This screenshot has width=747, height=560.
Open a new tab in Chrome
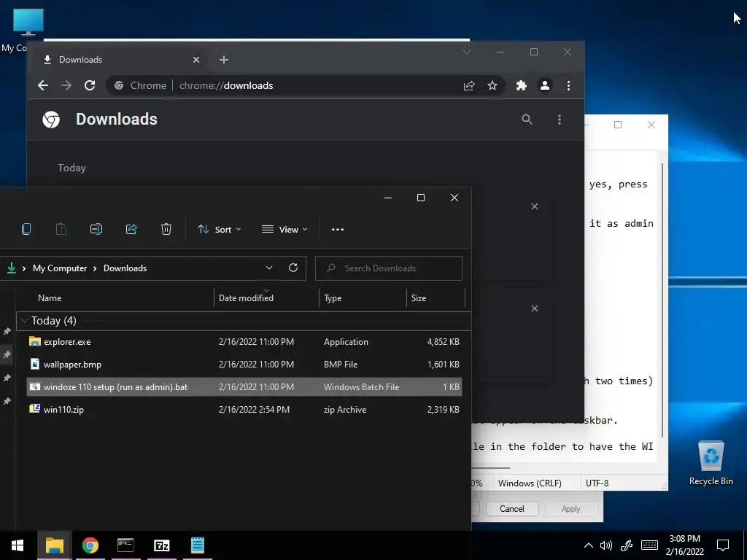tap(224, 60)
